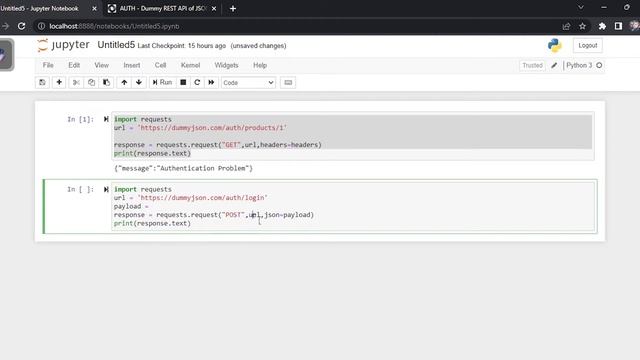
Task: Click the Python logo icon
Action: coord(555,45)
